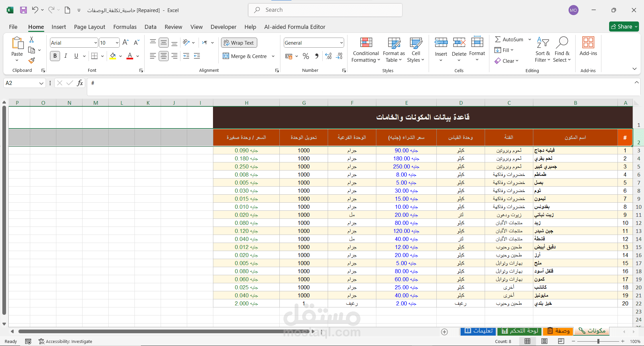This screenshot has width=644, height=346.
Task: Open Cell Styles gallery
Action: tap(416, 50)
